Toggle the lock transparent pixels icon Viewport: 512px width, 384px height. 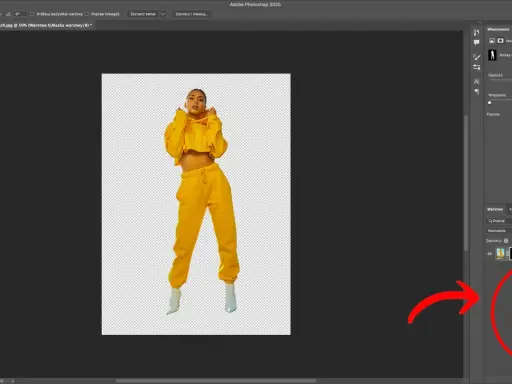coord(506,241)
